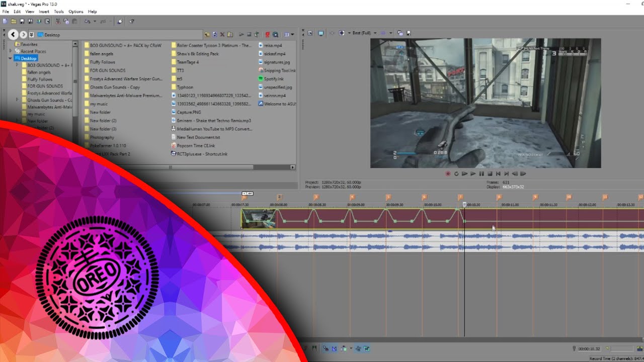
Task: Toggle the Split Screen View button in the preview
Action: tap(342, 33)
